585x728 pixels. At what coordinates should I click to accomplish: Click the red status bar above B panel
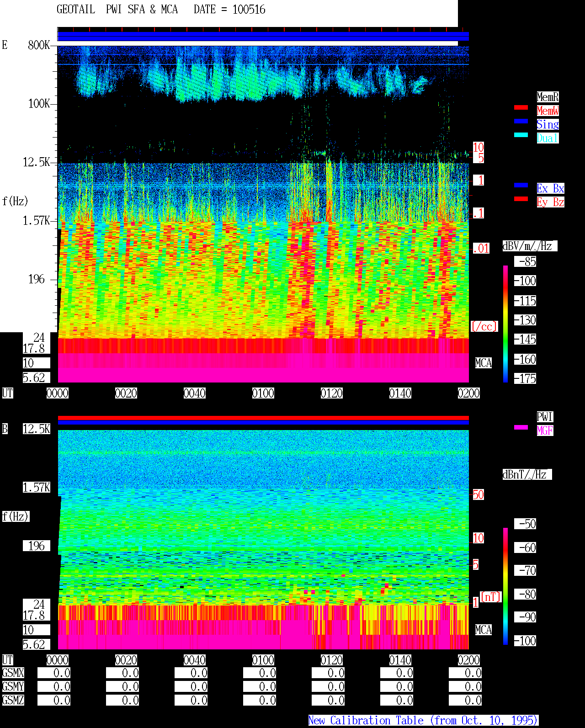[x=263, y=418]
